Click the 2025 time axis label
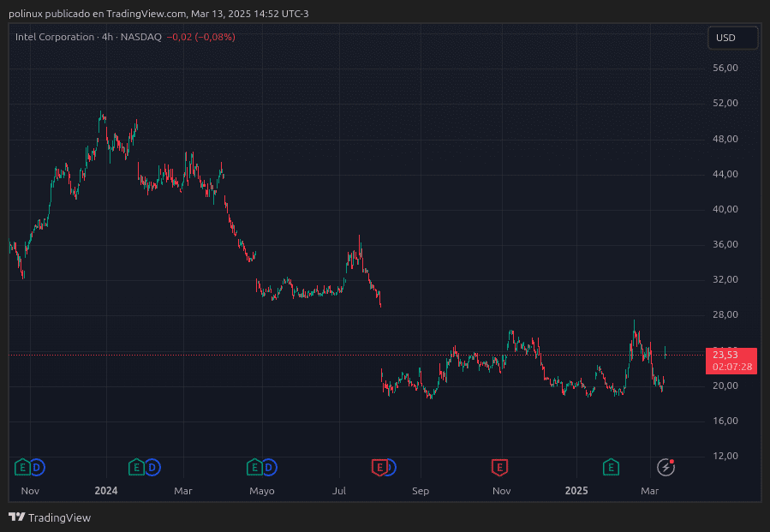This screenshot has width=770, height=532. [576, 491]
